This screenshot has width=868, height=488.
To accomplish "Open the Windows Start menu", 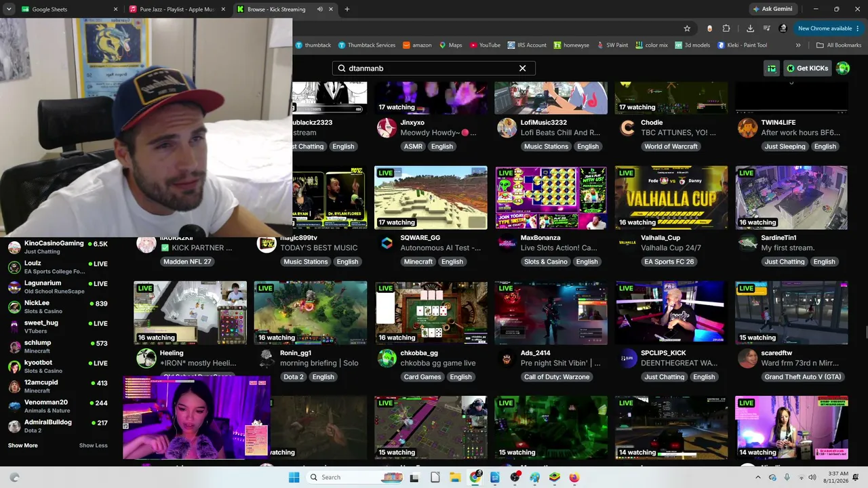I will 294,477.
